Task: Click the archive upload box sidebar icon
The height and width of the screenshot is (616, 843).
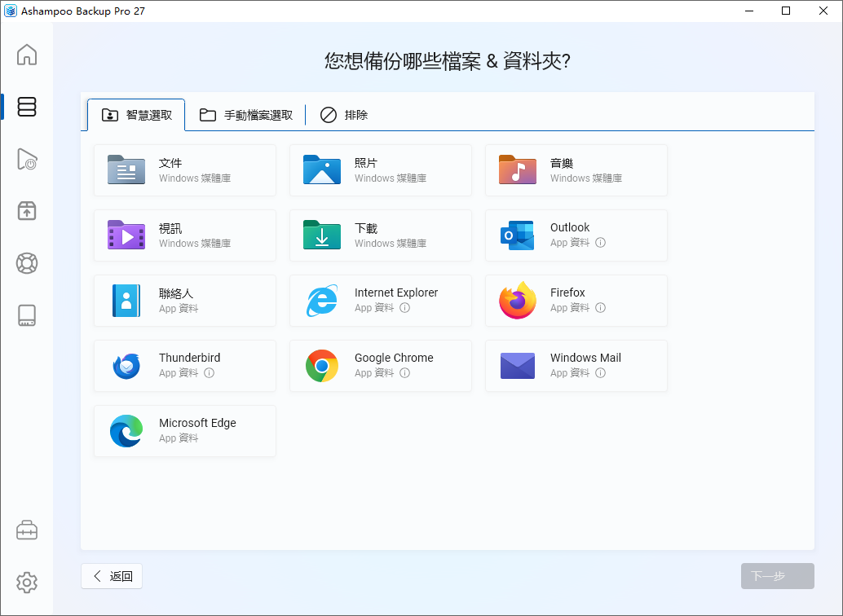Action: tap(27, 211)
